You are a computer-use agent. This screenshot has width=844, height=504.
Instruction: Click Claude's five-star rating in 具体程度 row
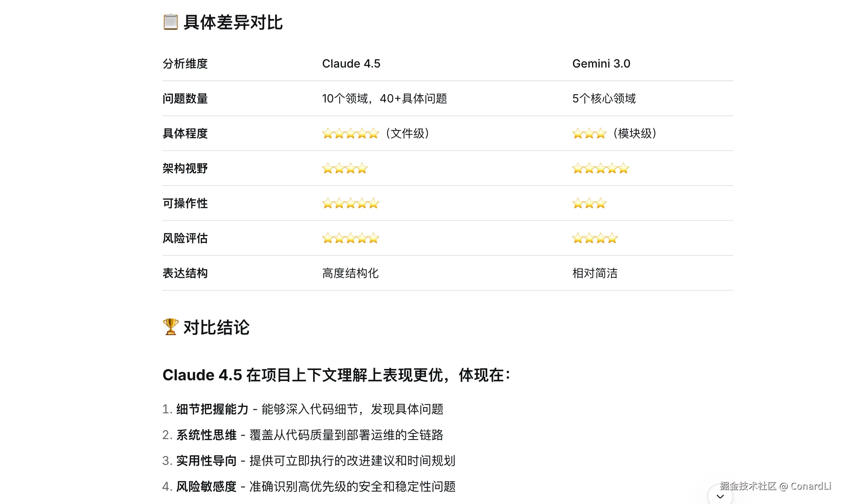click(x=350, y=134)
